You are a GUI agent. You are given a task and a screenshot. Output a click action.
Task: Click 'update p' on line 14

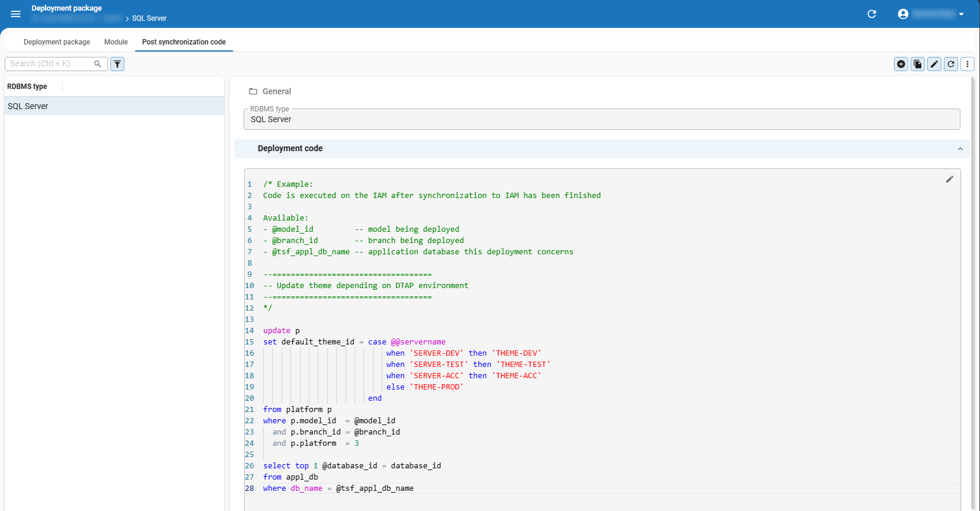point(282,331)
